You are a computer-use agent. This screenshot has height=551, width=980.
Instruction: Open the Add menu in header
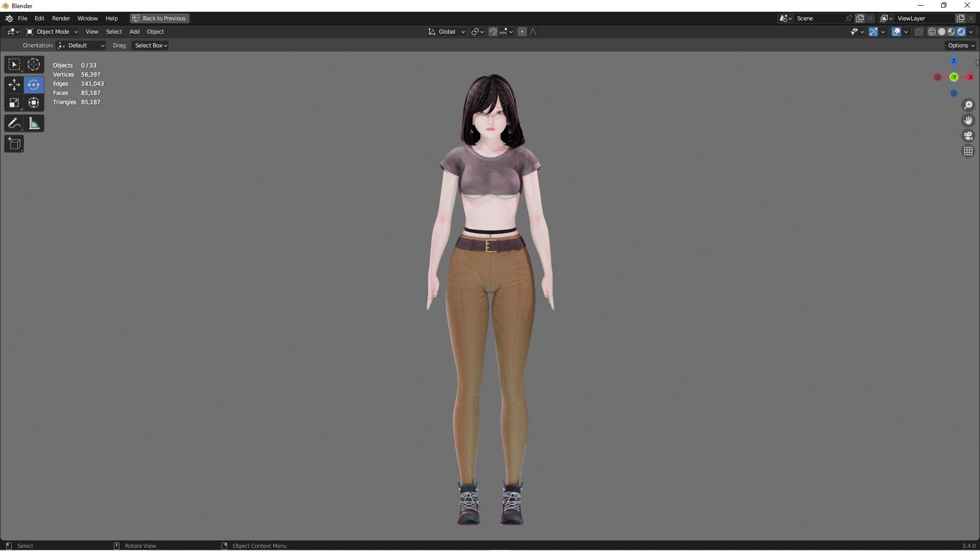point(134,32)
